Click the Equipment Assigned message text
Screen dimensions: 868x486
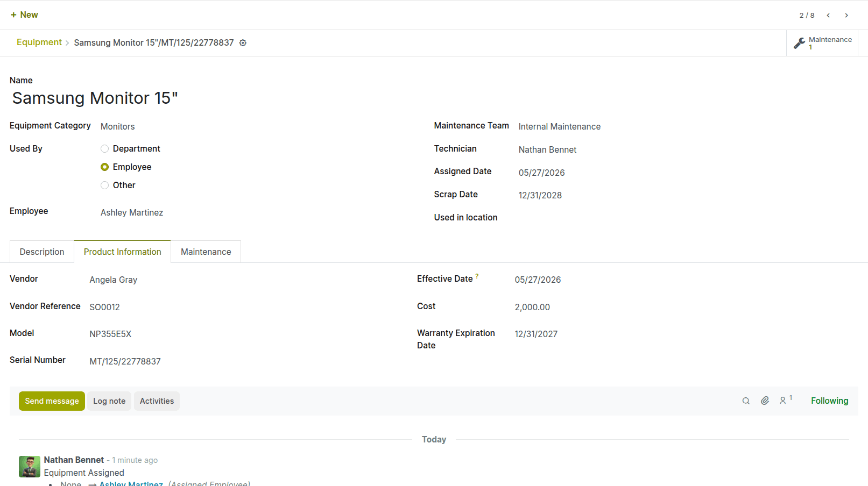[x=84, y=473]
